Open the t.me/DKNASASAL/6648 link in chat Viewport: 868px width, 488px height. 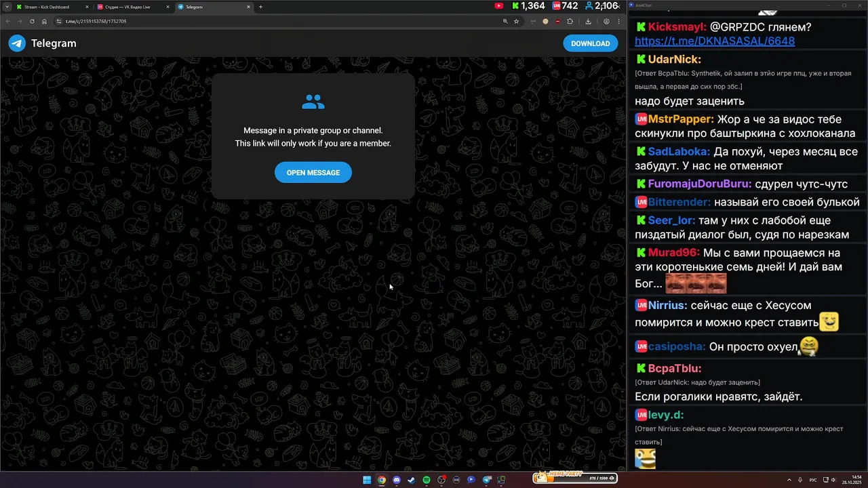pos(715,41)
